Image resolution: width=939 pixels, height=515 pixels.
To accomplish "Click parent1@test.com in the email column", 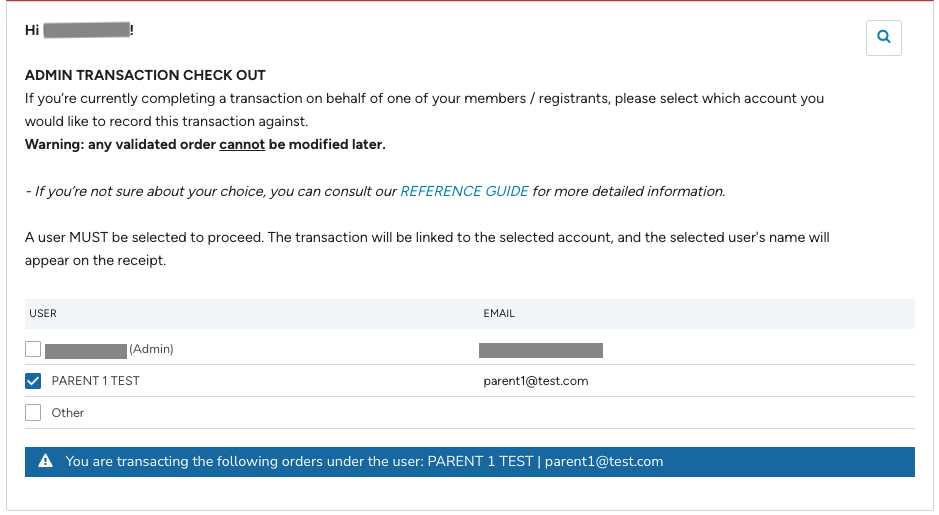I will pyautogui.click(x=535, y=381).
